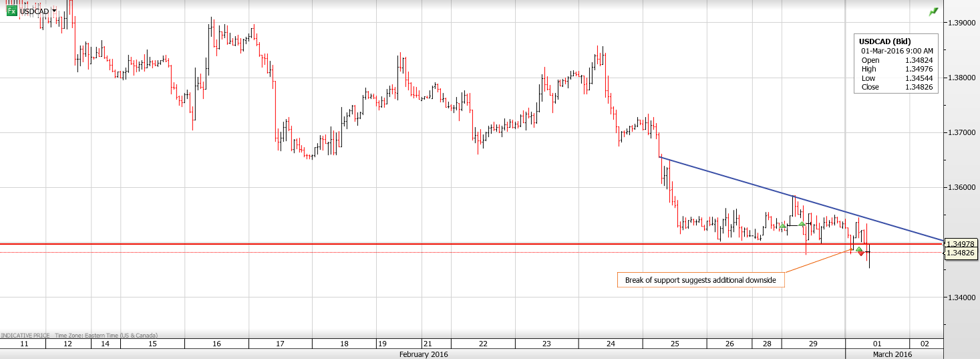The height and width of the screenshot is (359, 980).
Task: Click the green Fx instrument icon
Action: [11, 11]
